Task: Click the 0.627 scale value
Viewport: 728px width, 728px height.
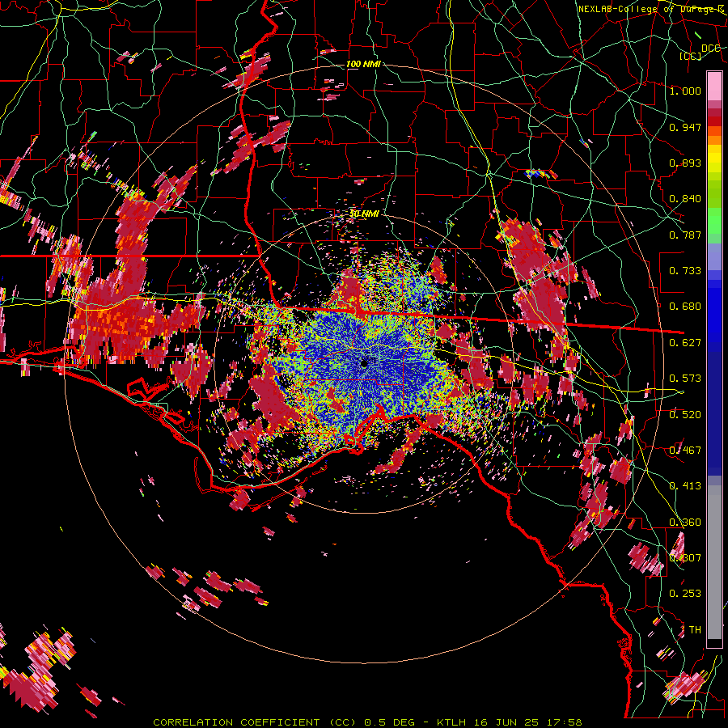Action: 685,343
